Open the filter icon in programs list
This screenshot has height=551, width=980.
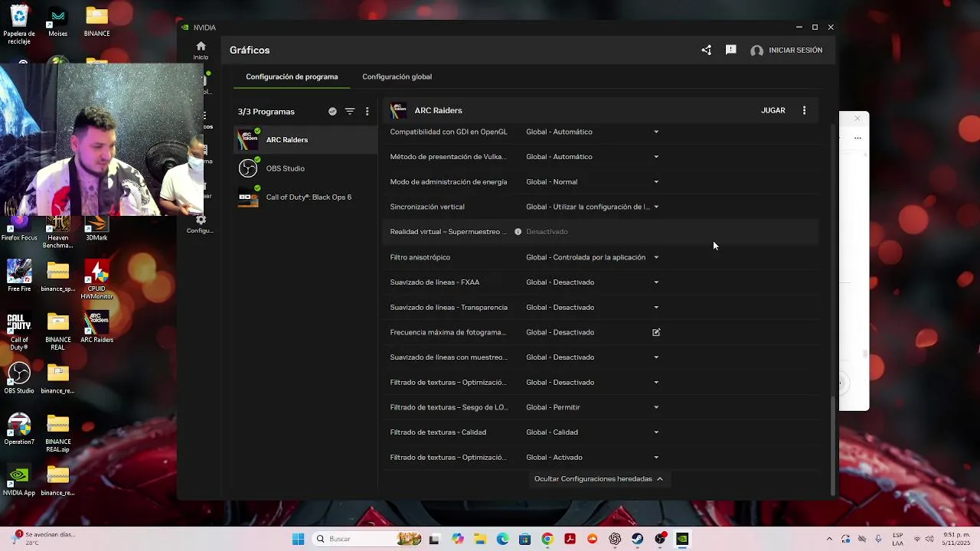(x=350, y=112)
